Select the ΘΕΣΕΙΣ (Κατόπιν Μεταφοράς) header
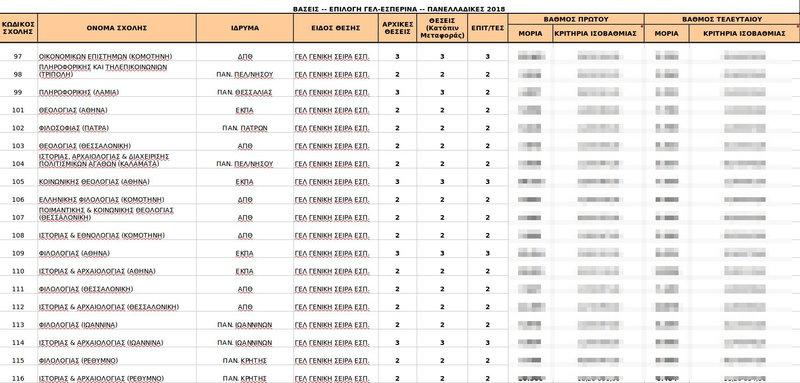Screen dimensions: 800x383 (442, 28)
